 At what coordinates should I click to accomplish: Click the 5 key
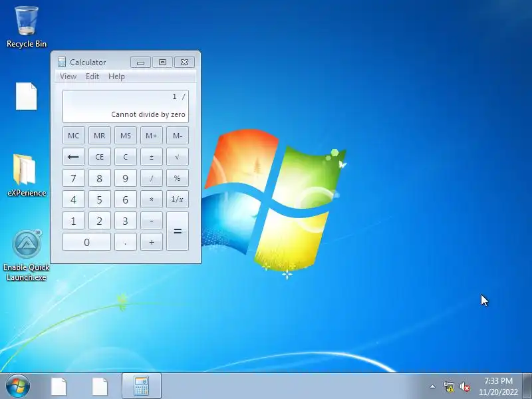tap(99, 199)
